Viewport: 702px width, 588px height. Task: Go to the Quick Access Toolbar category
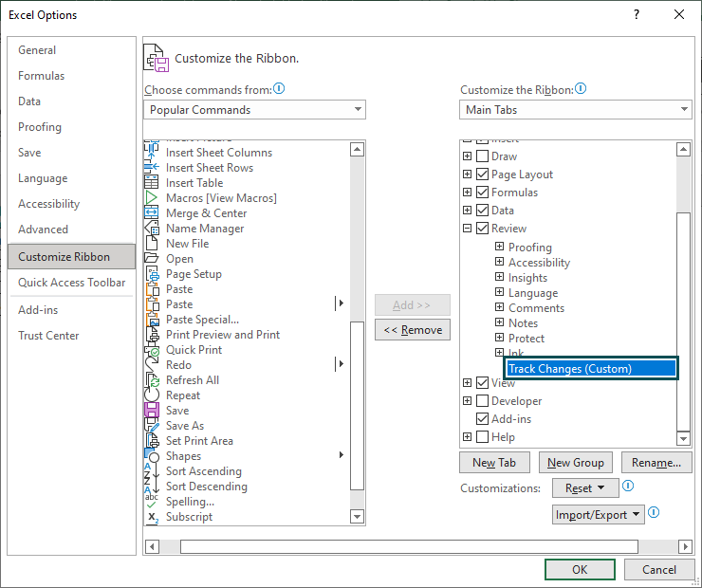(72, 283)
